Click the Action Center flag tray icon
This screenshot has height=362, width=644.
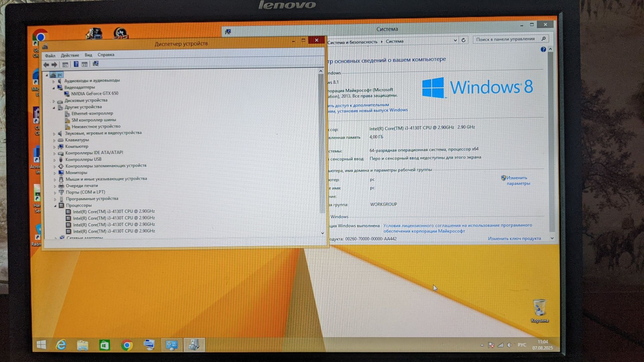tap(491, 345)
